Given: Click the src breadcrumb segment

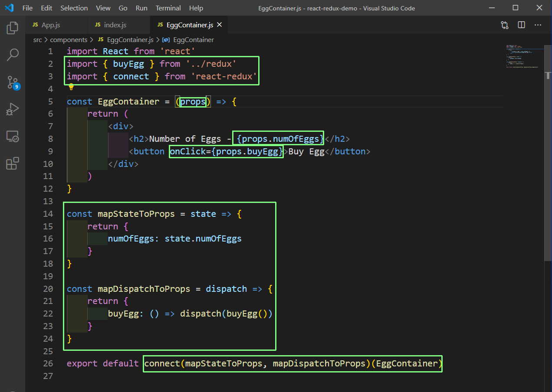Looking at the screenshot, I should point(38,40).
